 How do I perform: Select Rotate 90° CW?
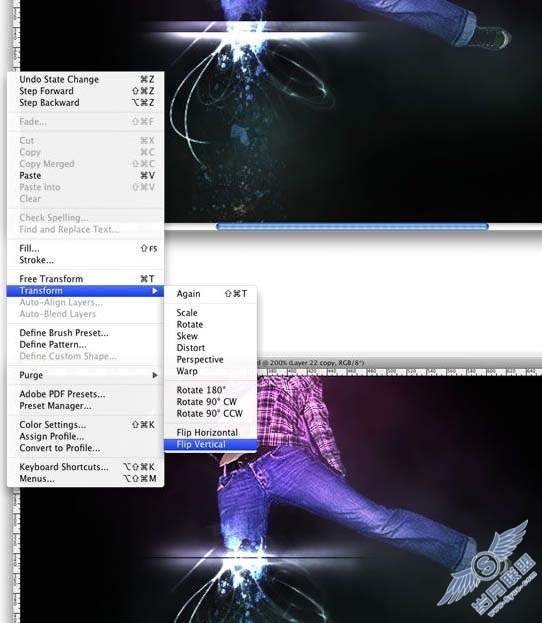click(210, 402)
